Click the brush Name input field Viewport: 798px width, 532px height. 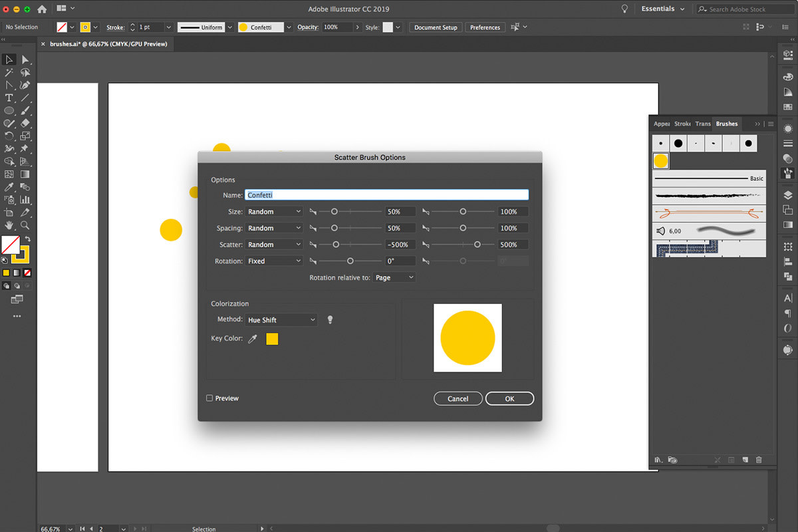pyautogui.click(x=387, y=195)
